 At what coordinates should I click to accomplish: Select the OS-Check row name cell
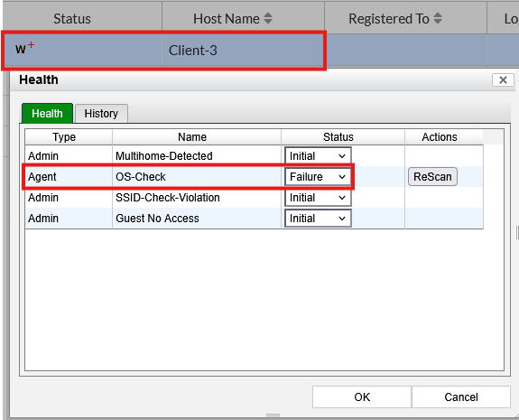[x=197, y=176]
